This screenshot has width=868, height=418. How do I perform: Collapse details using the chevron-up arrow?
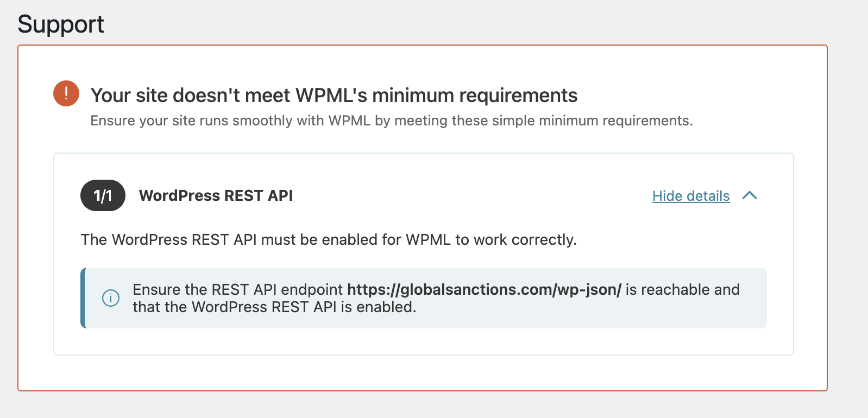tap(750, 195)
